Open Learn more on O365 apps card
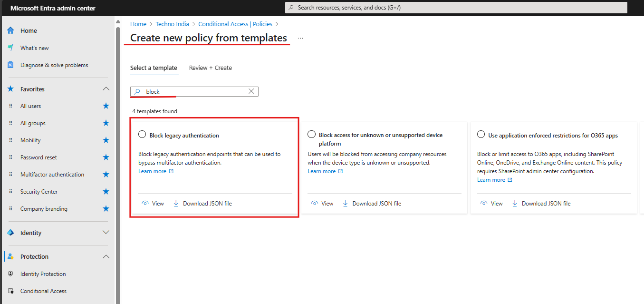 tap(495, 180)
